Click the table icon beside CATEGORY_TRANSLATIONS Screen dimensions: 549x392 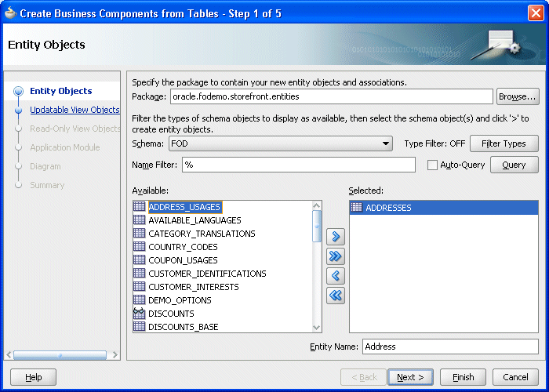point(140,233)
